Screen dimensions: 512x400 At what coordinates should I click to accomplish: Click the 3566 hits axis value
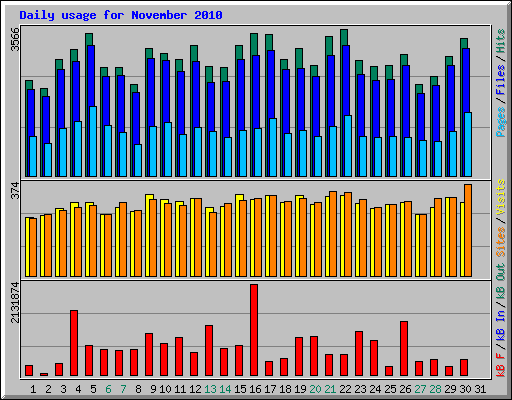[15, 39]
